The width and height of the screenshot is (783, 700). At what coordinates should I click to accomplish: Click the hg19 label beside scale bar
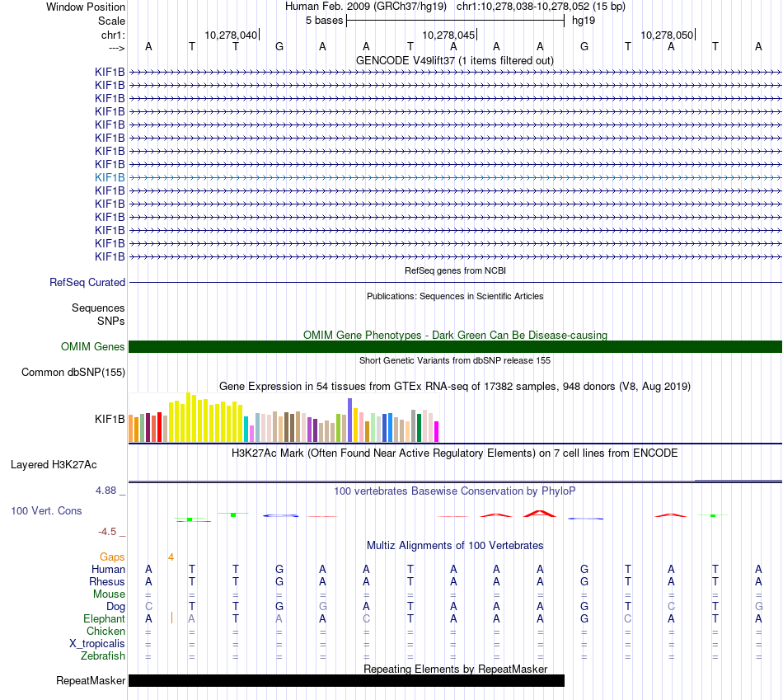(584, 21)
